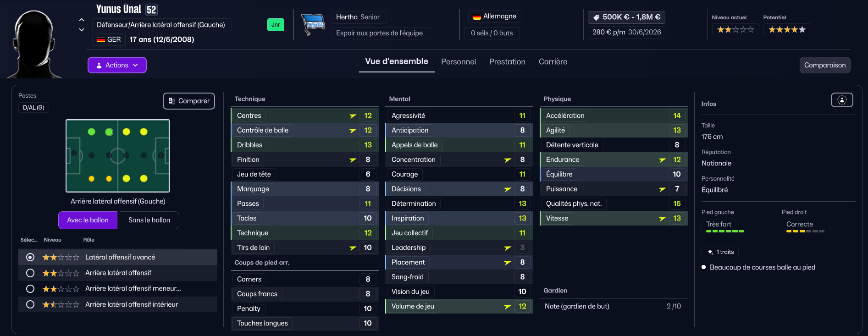Click the highlight arrow beside Centres attribute
This screenshot has width=868, height=336.
(x=353, y=116)
